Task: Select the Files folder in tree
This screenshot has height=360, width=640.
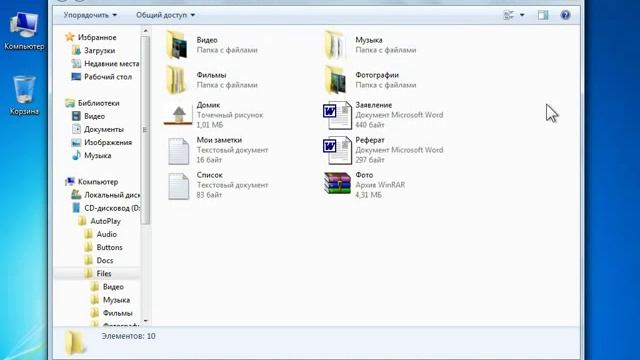Action: (104, 273)
